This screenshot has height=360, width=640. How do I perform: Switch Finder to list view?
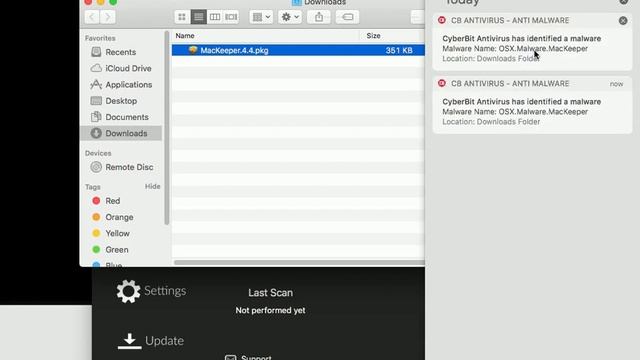coord(198,17)
